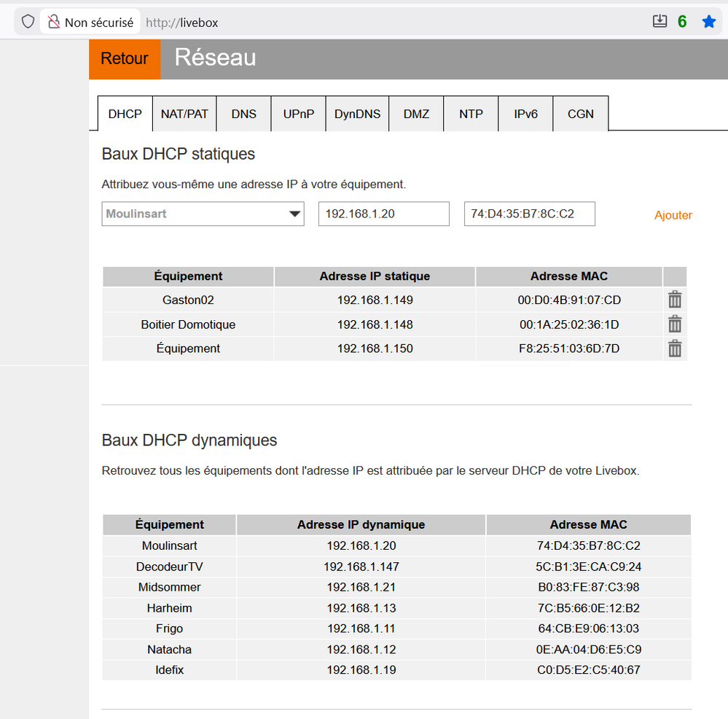This screenshot has width=728, height=719.
Task: Click the orange Retour button
Action: pos(125,59)
